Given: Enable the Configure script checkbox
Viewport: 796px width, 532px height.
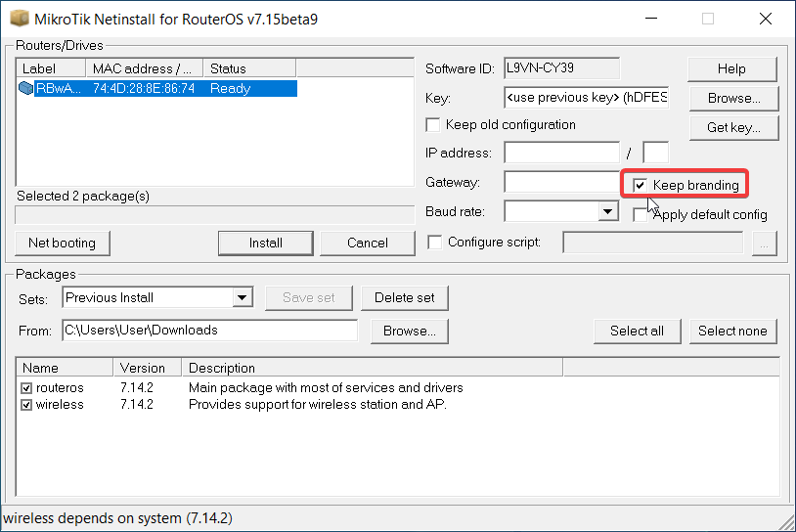Looking at the screenshot, I should [435, 242].
